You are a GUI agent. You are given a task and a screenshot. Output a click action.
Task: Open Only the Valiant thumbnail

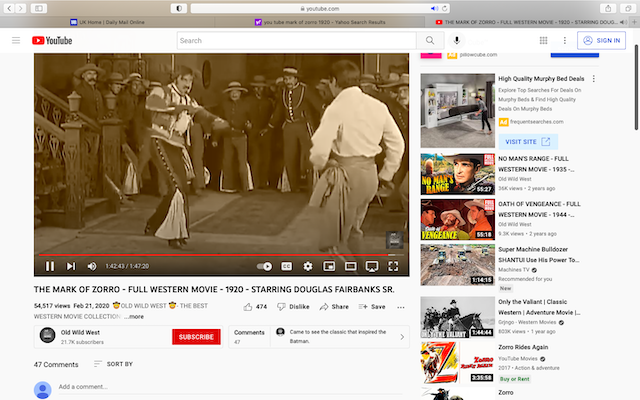coord(458,317)
